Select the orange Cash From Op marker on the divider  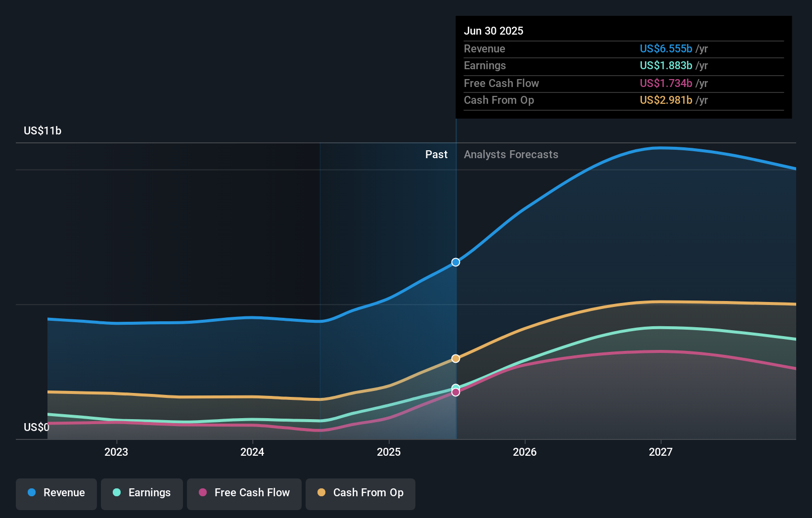pyautogui.click(x=455, y=358)
